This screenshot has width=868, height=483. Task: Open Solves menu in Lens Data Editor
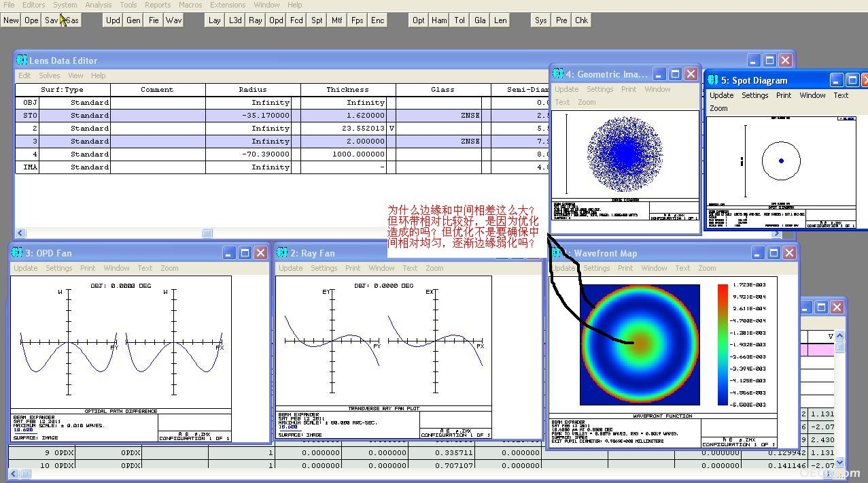click(50, 76)
